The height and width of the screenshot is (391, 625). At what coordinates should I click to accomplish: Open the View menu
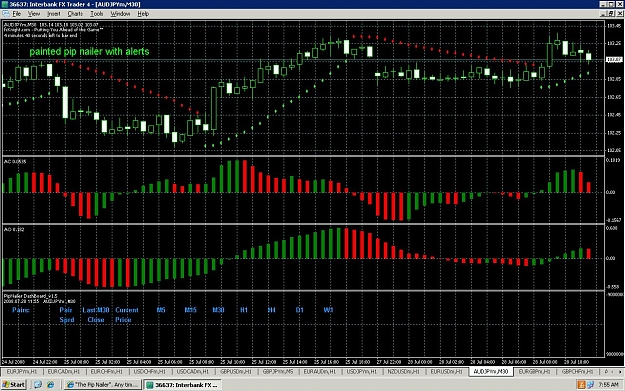(x=34, y=14)
